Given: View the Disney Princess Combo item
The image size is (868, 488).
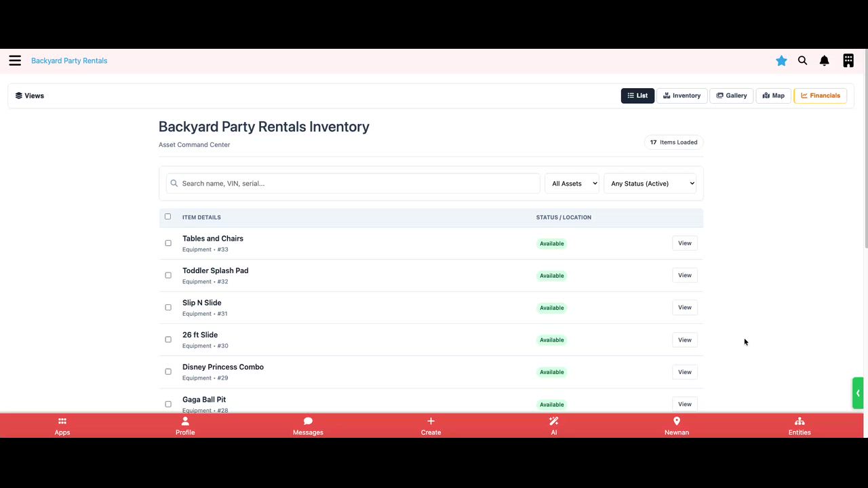Looking at the screenshot, I should point(685,371).
